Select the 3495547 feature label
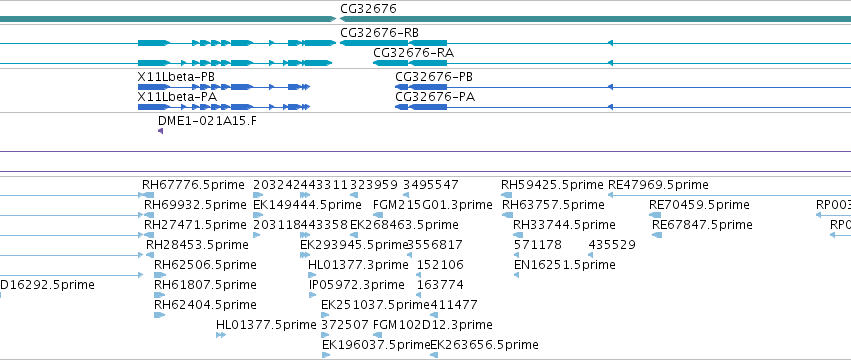The image size is (851, 360). (431, 185)
